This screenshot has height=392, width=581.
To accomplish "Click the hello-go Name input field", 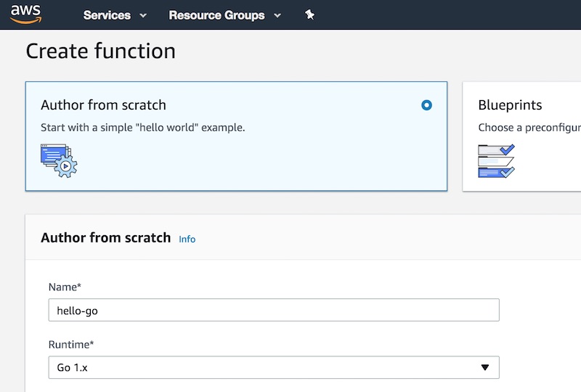I will (273, 310).
